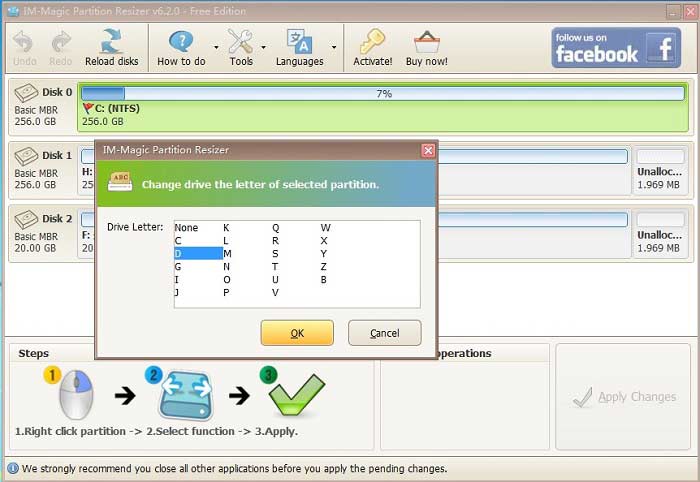Choose letter L in the drive list
This screenshot has height=482, width=700.
pos(226,241)
